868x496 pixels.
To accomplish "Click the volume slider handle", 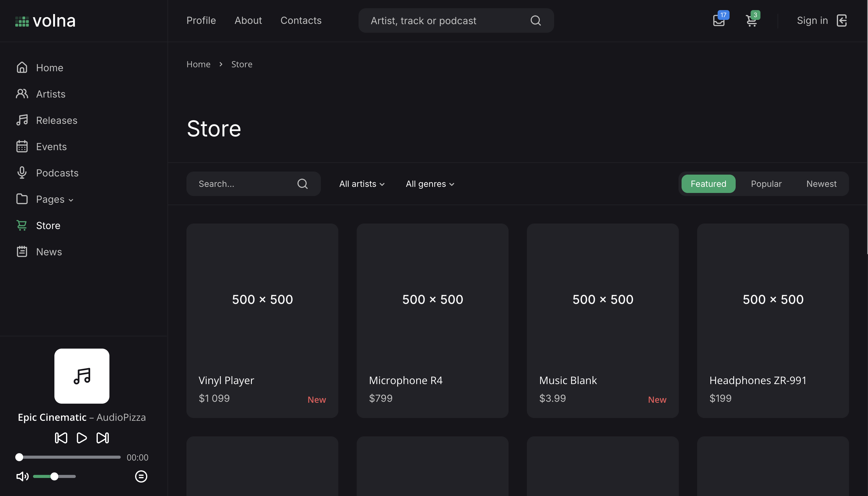I will pos(54,476).
